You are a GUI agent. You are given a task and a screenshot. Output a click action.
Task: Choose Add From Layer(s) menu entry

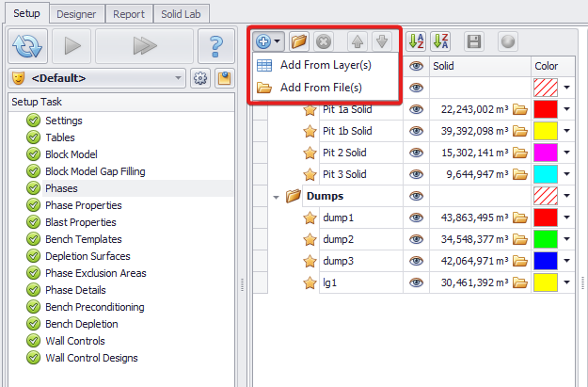(326, 65)
